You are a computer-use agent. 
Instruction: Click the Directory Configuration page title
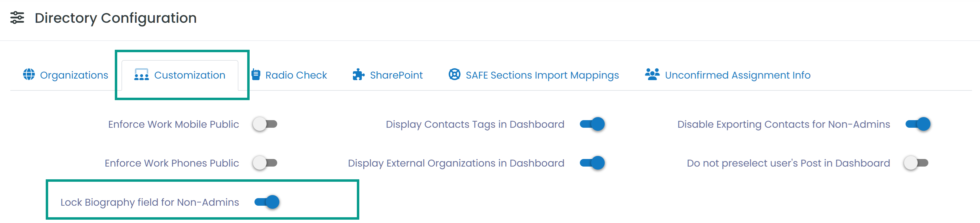click(116, 18)
